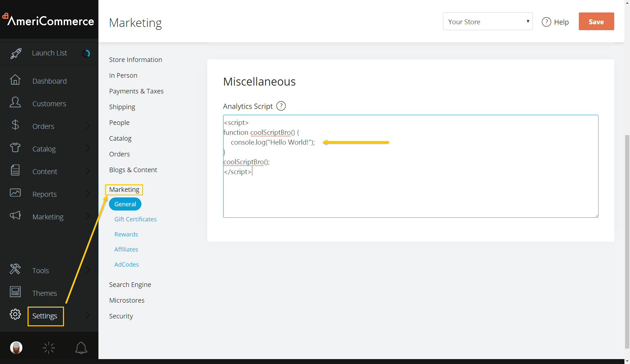630x364 pixels.
Task: Click the Launch List rocket icon
Action: pos(16,53)
